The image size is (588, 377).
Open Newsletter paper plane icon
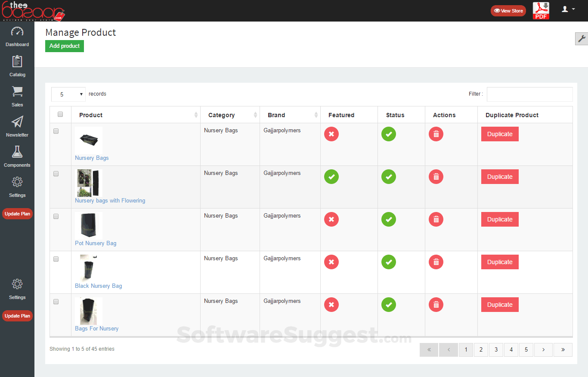pyautogui.click(x=17, y=122)
